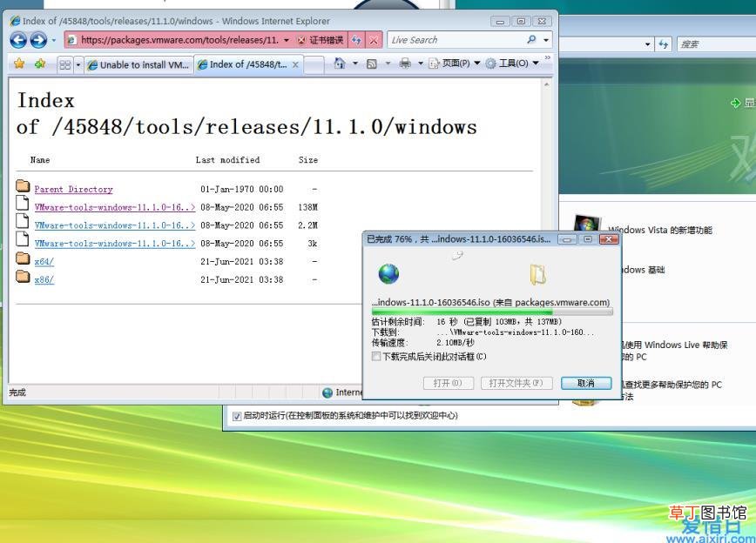Viewport: 756px width, 543px height.
Task: Open a new blank tab button
Action: click(314, 65)
